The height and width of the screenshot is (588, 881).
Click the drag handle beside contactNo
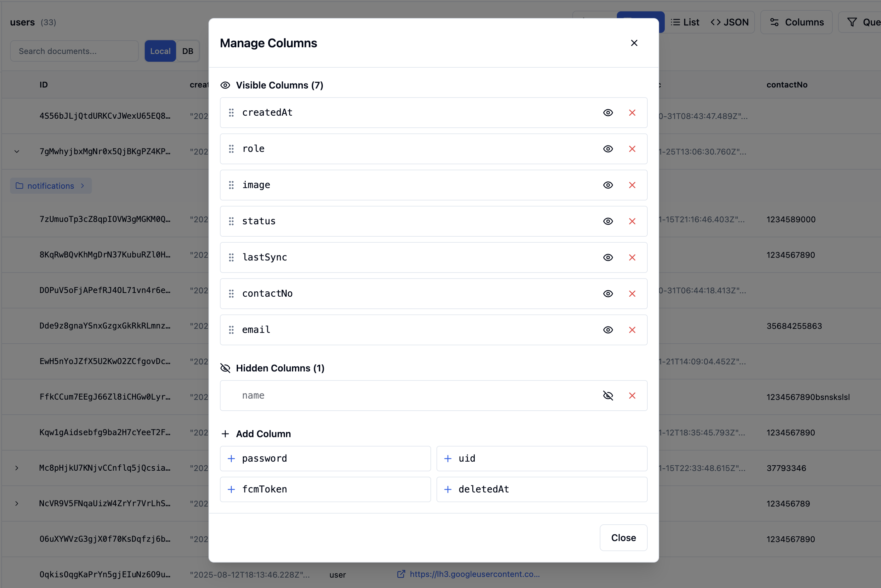[x=231, y=294]
